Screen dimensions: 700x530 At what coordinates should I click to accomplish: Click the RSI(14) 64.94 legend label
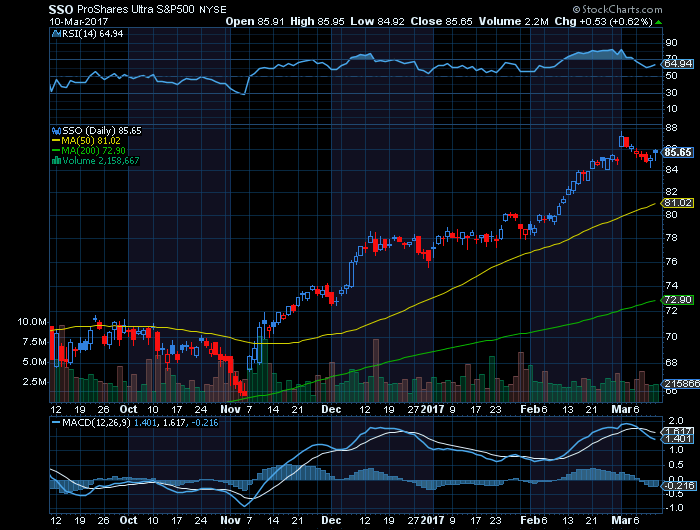pos(92,34)
